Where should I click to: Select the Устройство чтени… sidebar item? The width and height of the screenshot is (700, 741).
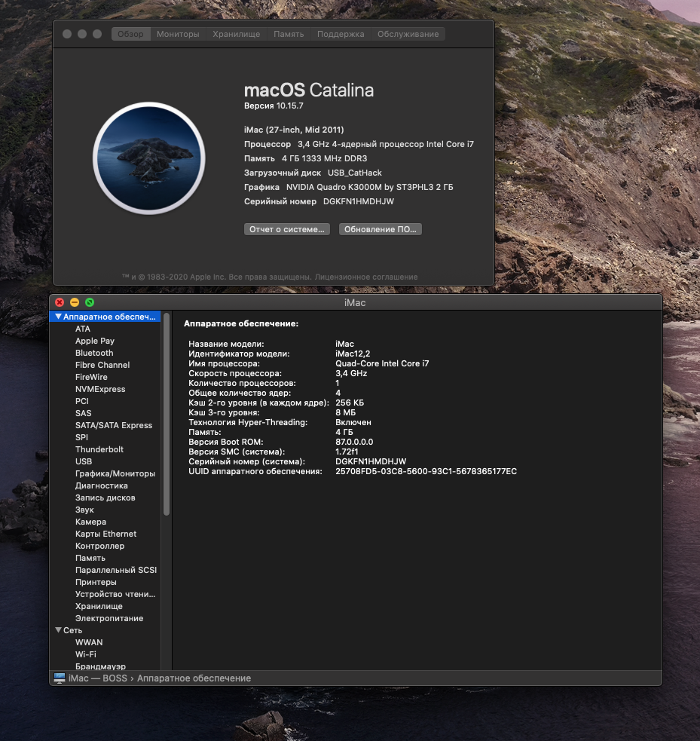point(115,594)
